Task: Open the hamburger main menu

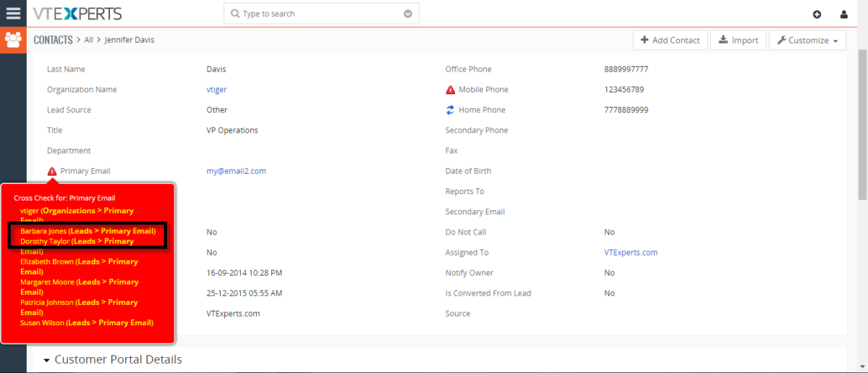Action: point(13,13)
